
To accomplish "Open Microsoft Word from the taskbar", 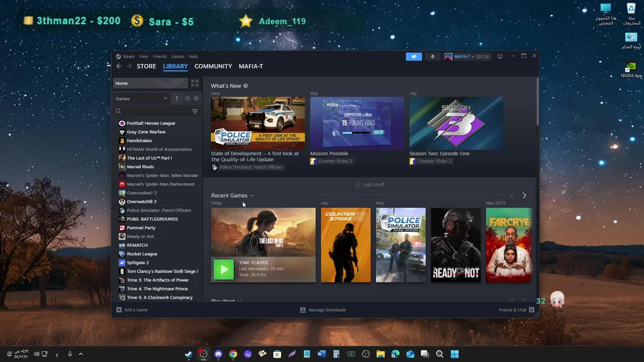I will (x=321, y=354).
